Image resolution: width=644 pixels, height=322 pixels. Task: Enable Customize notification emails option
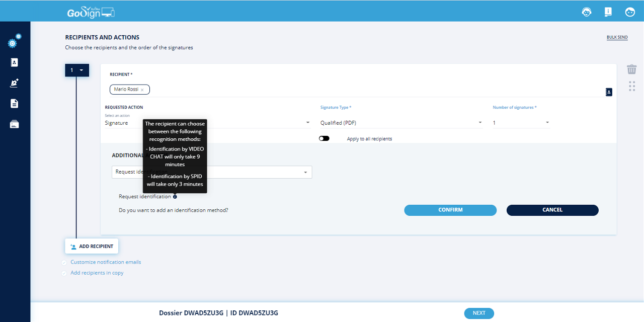64,263
